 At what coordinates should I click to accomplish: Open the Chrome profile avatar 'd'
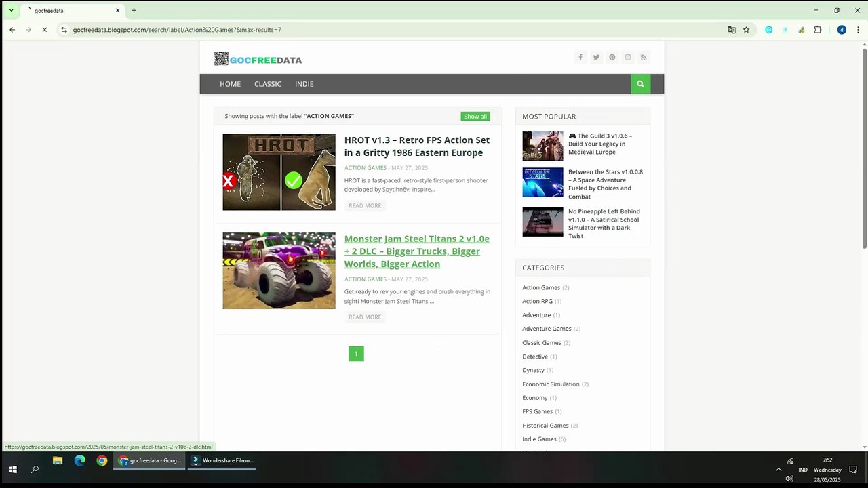coord(842,30)
